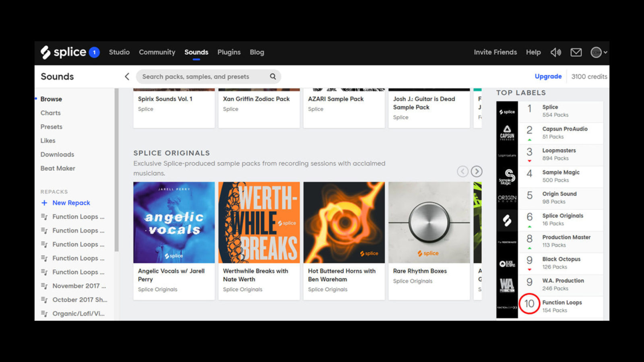Image resolution: width=644 pixels, height=362 pixels.
Task: Go to the Plugins tab
Action: pos(229,52)
